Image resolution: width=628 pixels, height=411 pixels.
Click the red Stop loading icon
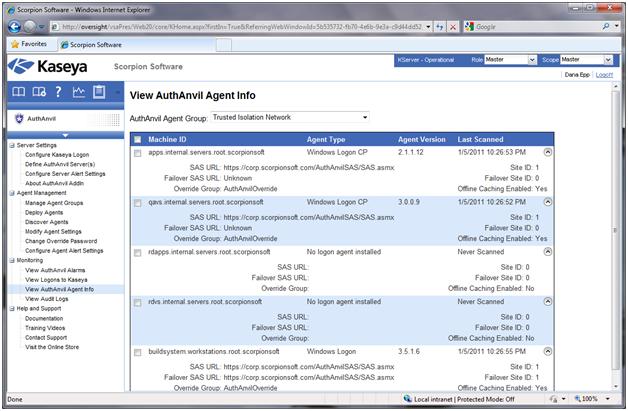click(x=453, y=27)
